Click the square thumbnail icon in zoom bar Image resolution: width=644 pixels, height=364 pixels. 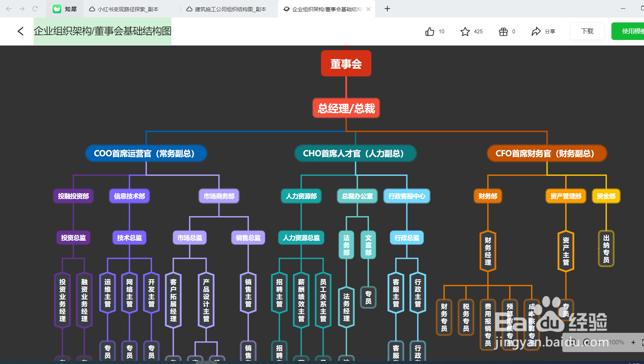(572, 342)
